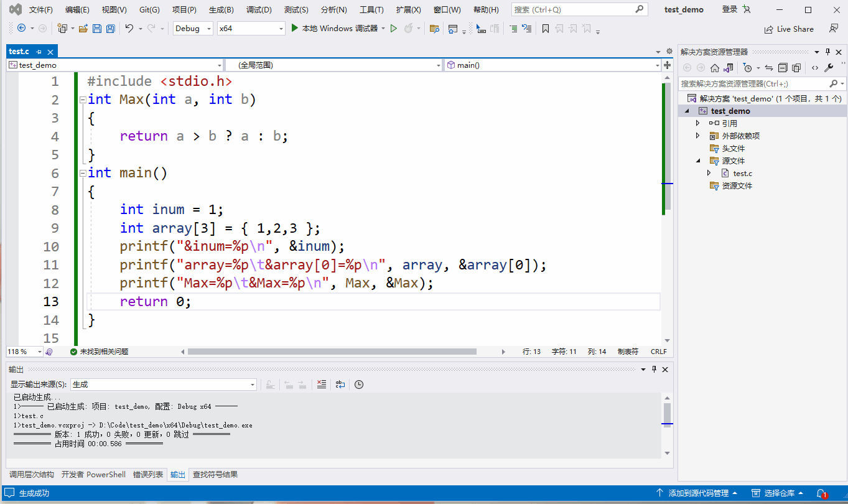Open the 生成(B) build menu
848x504 pixels.
(x=221, y=10)
